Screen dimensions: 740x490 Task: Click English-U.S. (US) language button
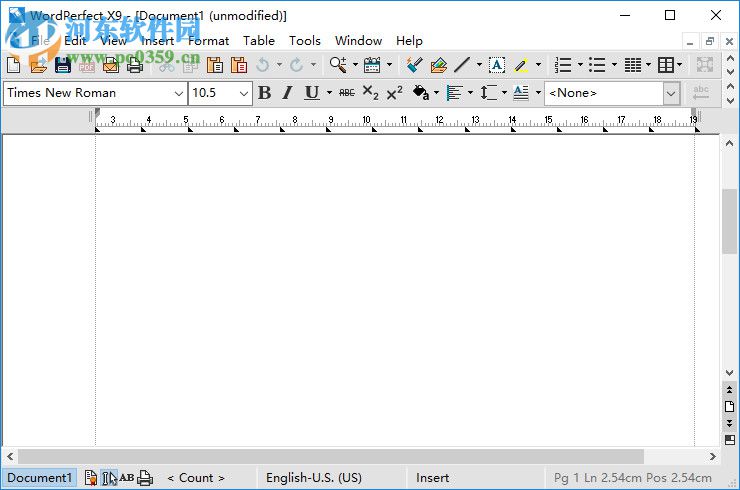pos(314,478)
